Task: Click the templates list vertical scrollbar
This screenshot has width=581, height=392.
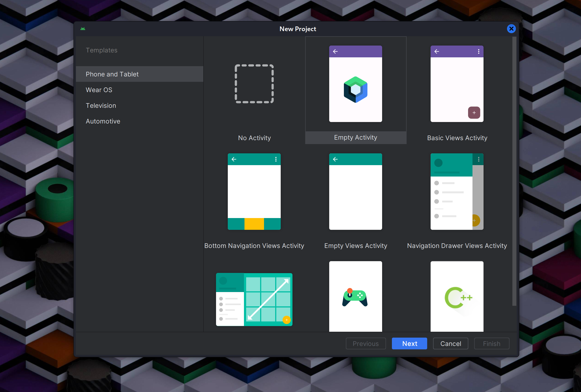Action: coord(514,171)
